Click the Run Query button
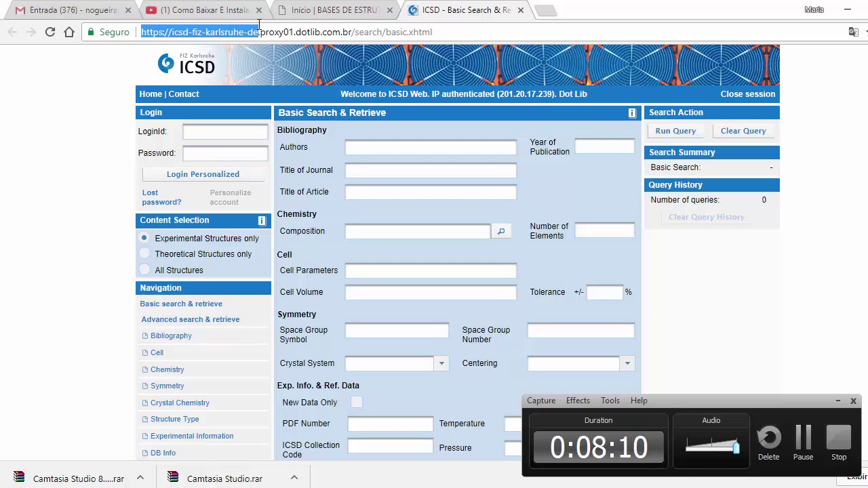 [x=675, y=131]
